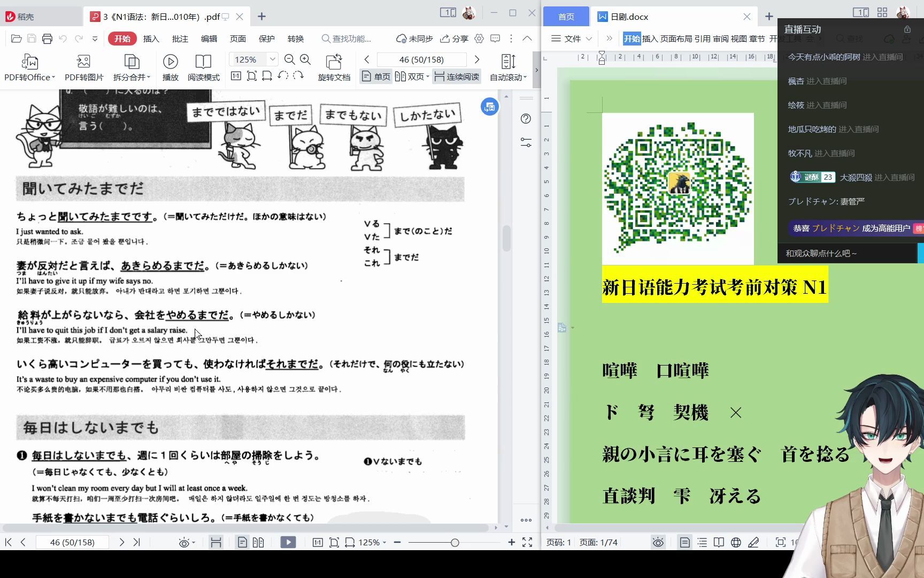Adjust PDF zoom slider handle
The image size is (924, 578).
point(455,543)
